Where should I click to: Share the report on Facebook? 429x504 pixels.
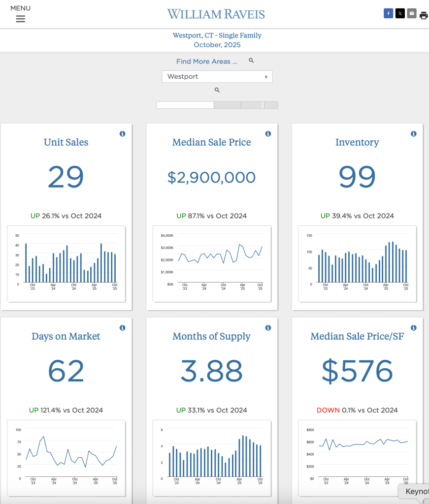[388, 14]
